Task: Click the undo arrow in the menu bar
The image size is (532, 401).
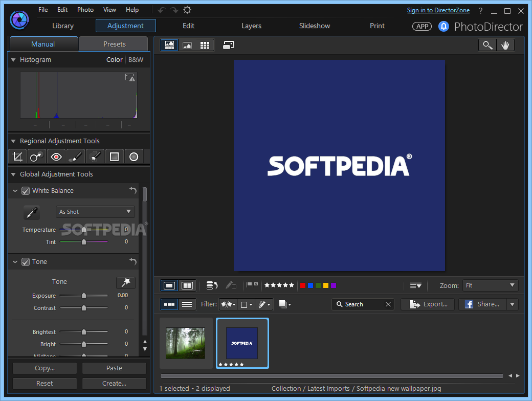Action: pyautogui.click(x=162, y=10)
